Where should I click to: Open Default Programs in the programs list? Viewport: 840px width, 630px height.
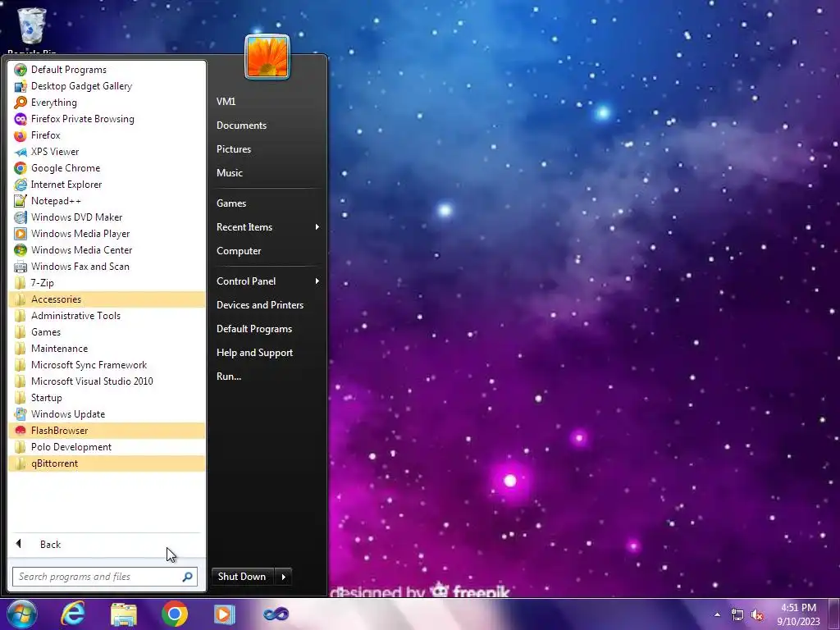click(x=107, y=70)
